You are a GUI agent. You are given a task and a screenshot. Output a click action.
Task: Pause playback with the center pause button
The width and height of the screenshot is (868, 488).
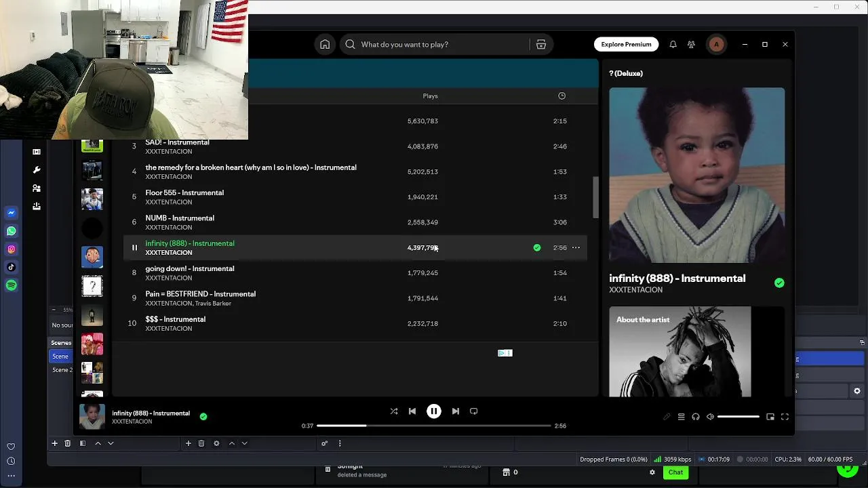point(434,411)
